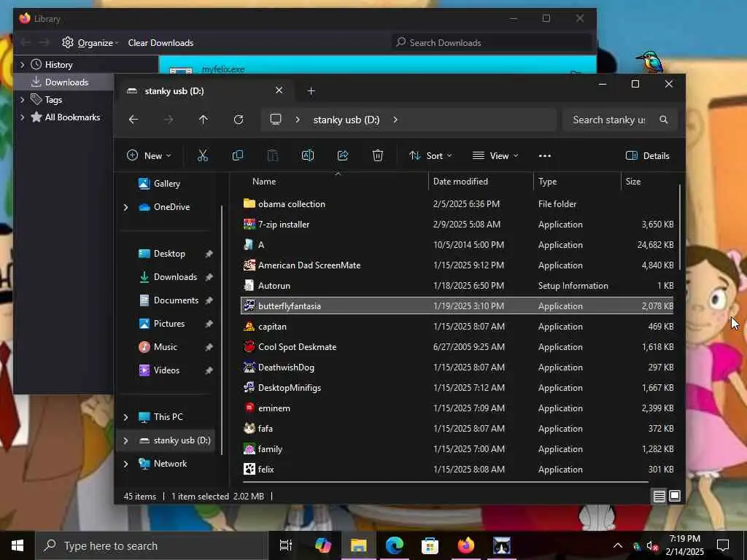Click Clear Downloads in Library window
747x560 pixels.
click(x=160, y=43)
